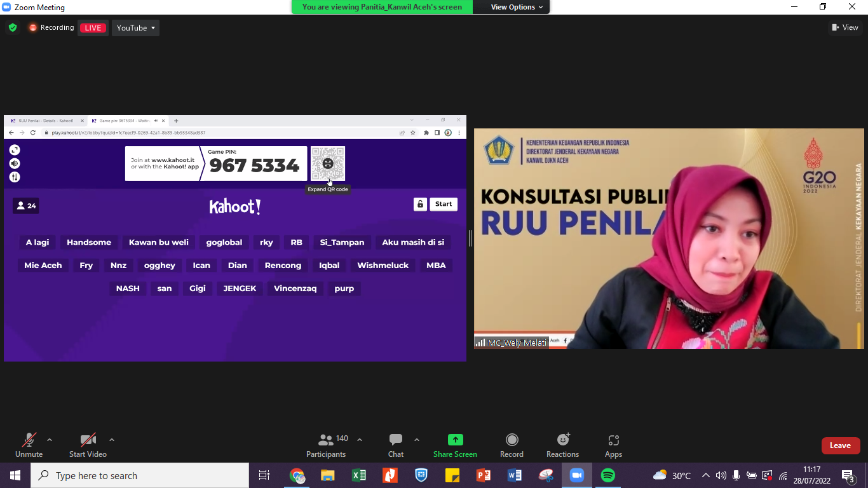868x488 pixels.
Task: Expand video options arrow beside Start Video
Action: coord(112,440)
